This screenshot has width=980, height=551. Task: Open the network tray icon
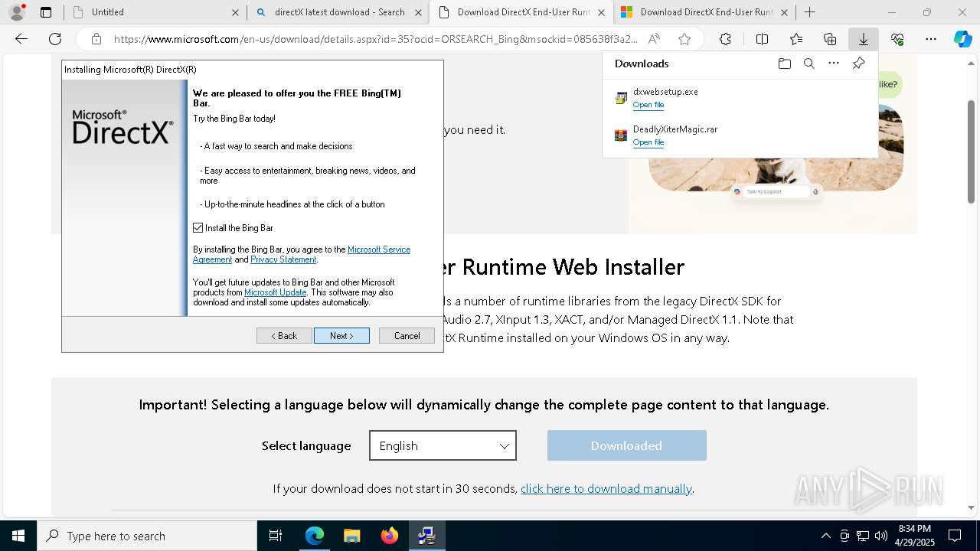tap(863, 536)
